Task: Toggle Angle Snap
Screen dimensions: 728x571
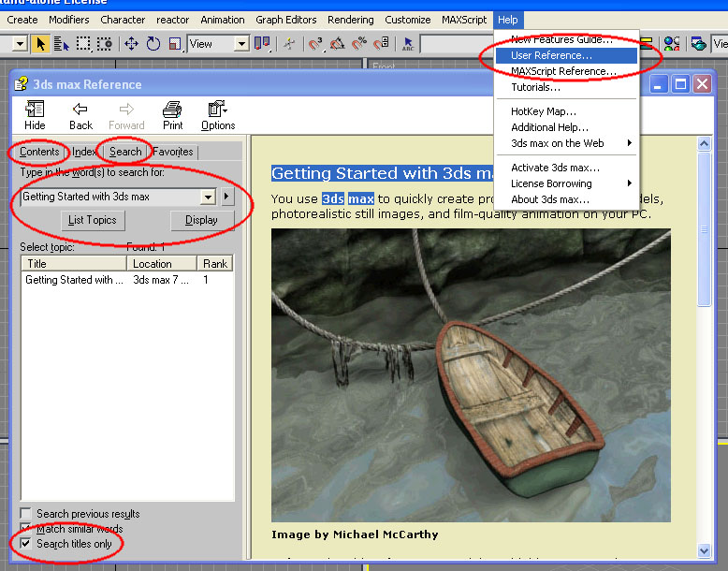Action: [x=338, y=44]
